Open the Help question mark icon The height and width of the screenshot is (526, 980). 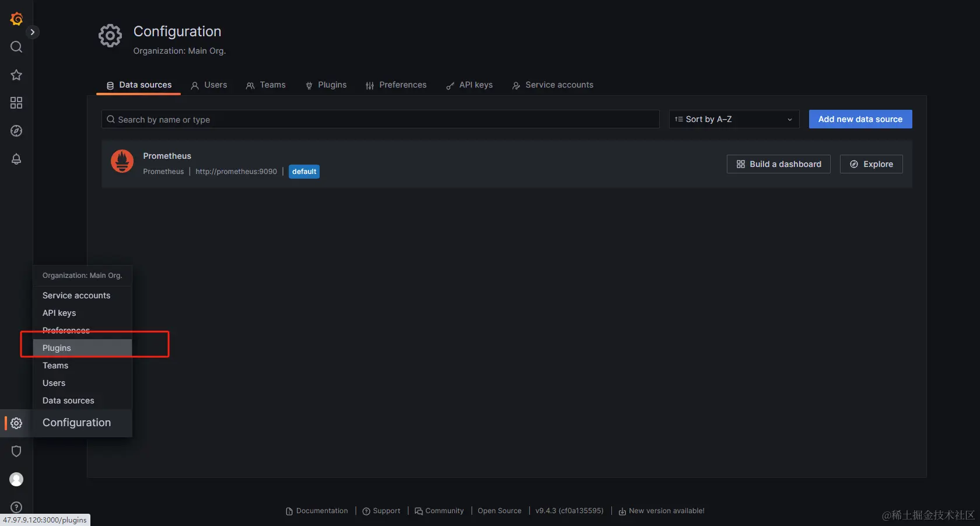16,507
